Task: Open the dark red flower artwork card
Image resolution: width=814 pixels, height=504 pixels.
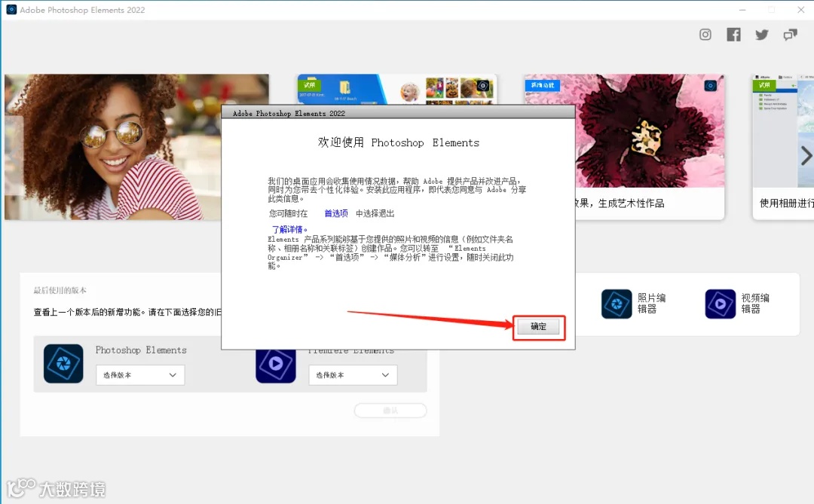Action: pyautogui.click(x=650, y=131)
